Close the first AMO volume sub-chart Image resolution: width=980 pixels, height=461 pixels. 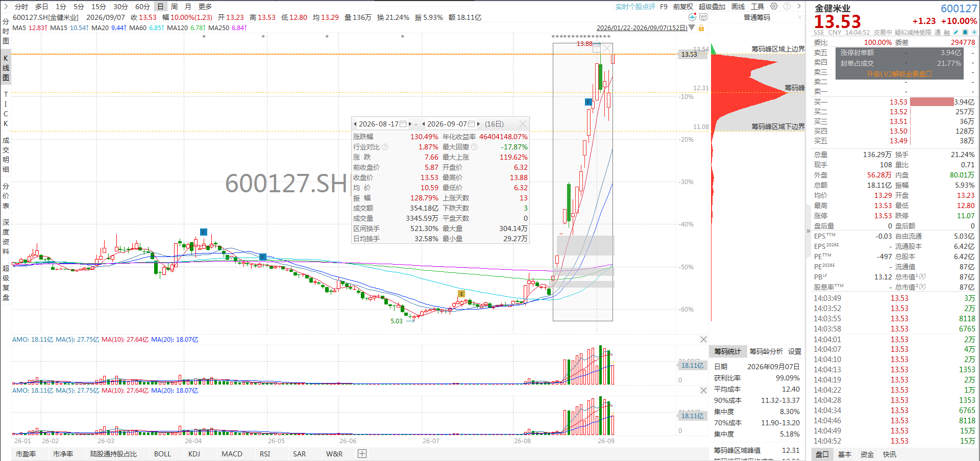703,340
